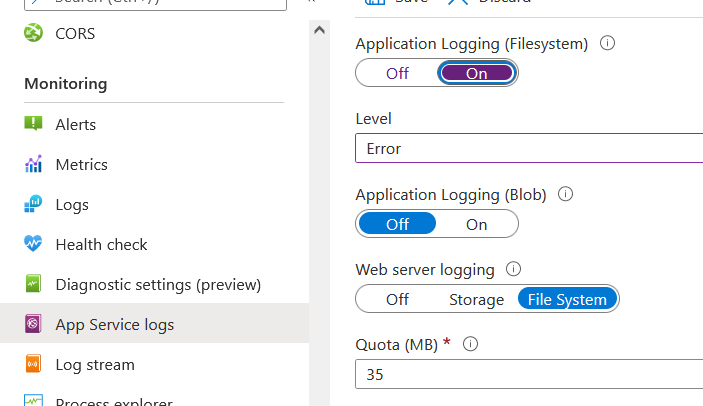Screen dimensions: 703x406
Task: Click info icon next to Web server logging
Action: point(513,269)
